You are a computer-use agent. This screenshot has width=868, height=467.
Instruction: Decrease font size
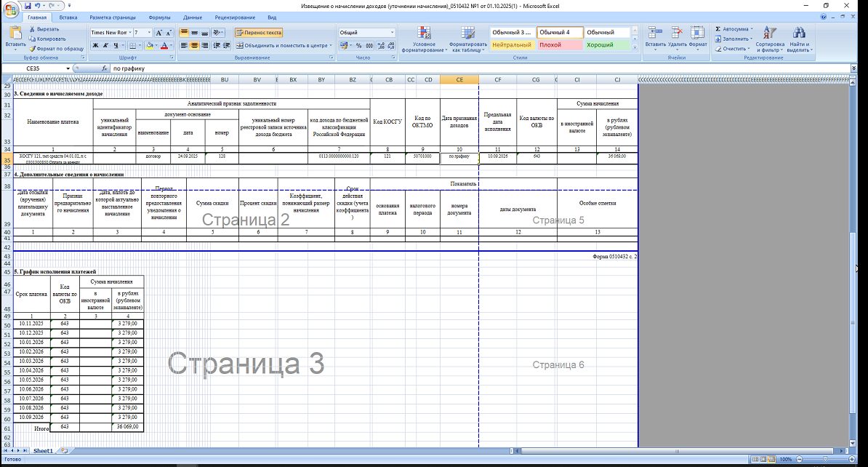[169, 33]
